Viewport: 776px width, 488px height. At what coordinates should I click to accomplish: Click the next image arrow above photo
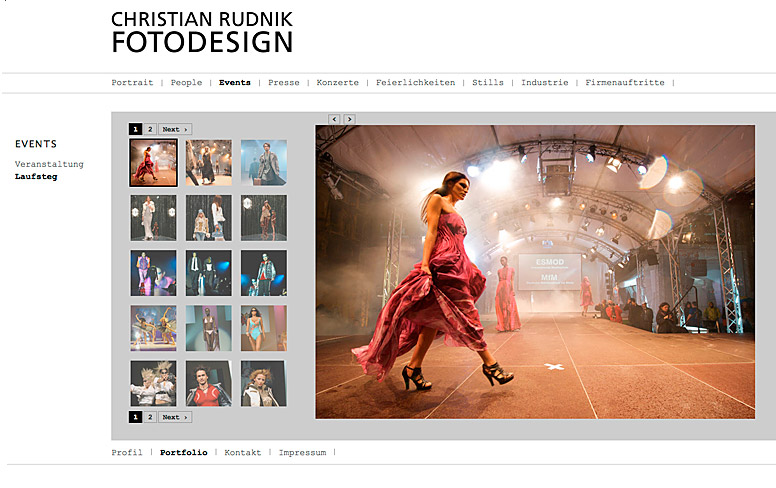coord(349,119)
